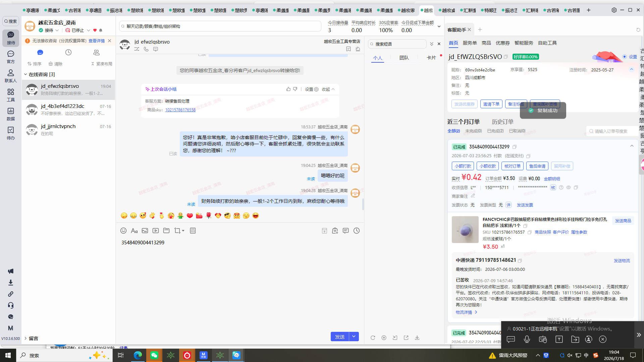Click the download icon in left sidebar

pyautogui.click(x=11, y=283)
